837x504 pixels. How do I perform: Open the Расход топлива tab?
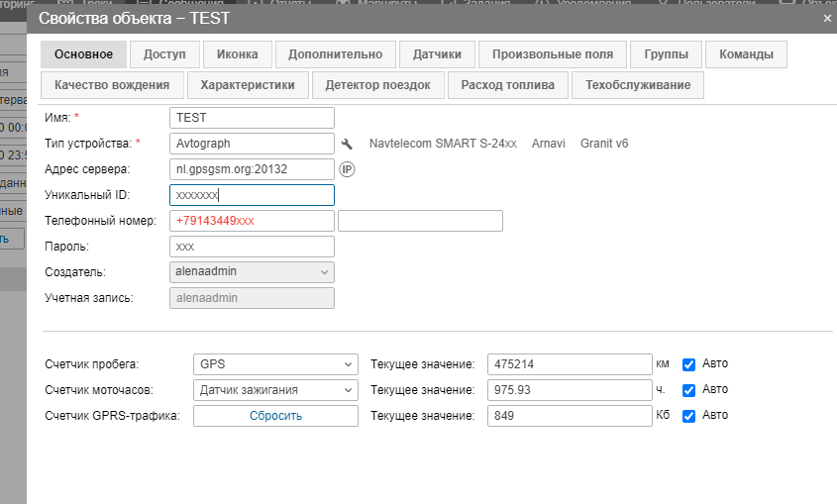click(507, 85)
